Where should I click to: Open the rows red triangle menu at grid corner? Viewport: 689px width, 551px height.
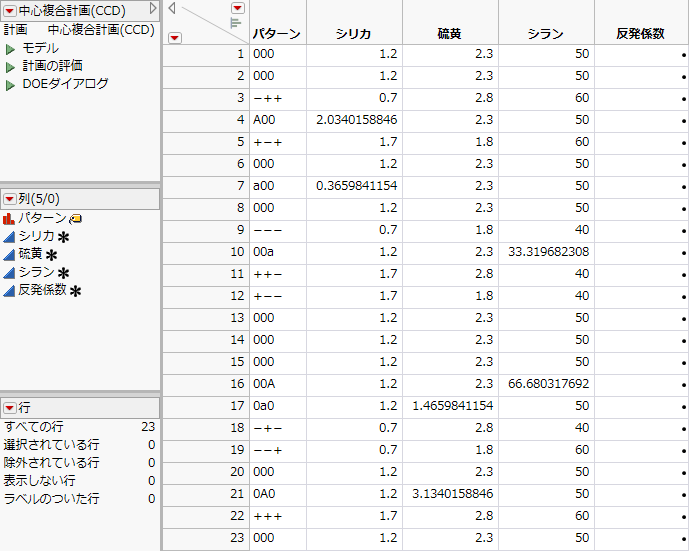coord(175,37)
